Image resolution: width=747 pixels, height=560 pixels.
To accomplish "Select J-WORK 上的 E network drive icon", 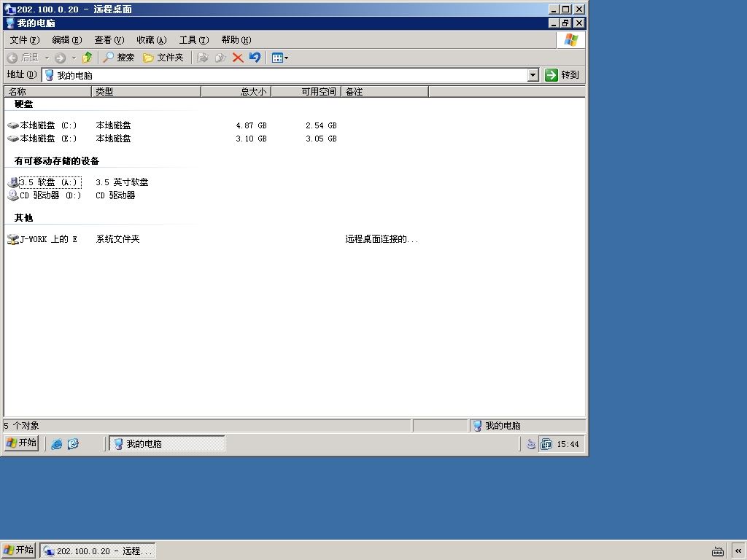I will (x=13, y=239).
